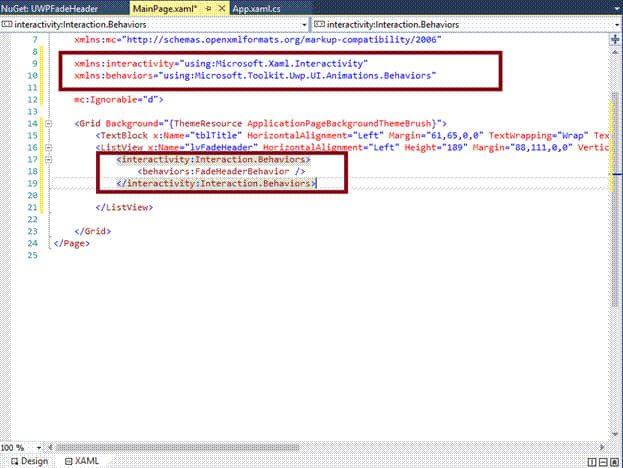Image resolution: width=623 pixels, height=468 pixels.
Task: Click the left navigation bar element icon
Action: point(7,24)
